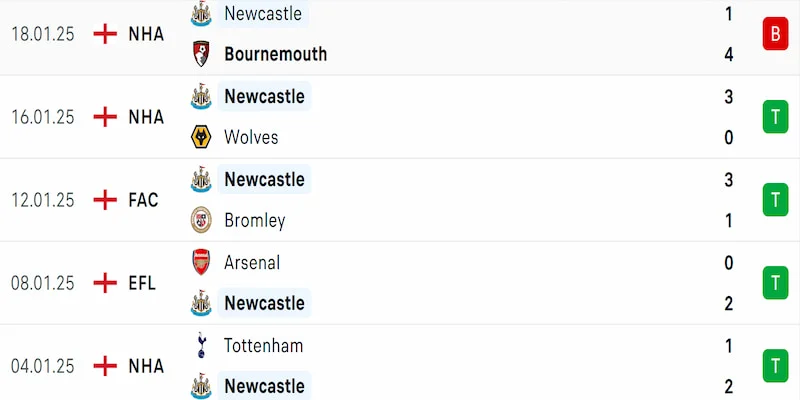
Task: Select the 12.01.25 match date
Action: click(43, 200)
